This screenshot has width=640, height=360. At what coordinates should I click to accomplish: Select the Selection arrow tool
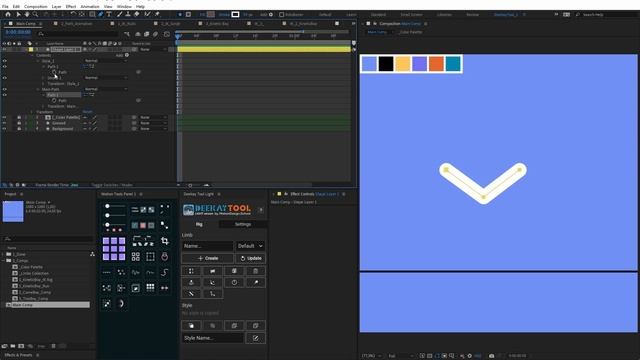click(18, 14)
